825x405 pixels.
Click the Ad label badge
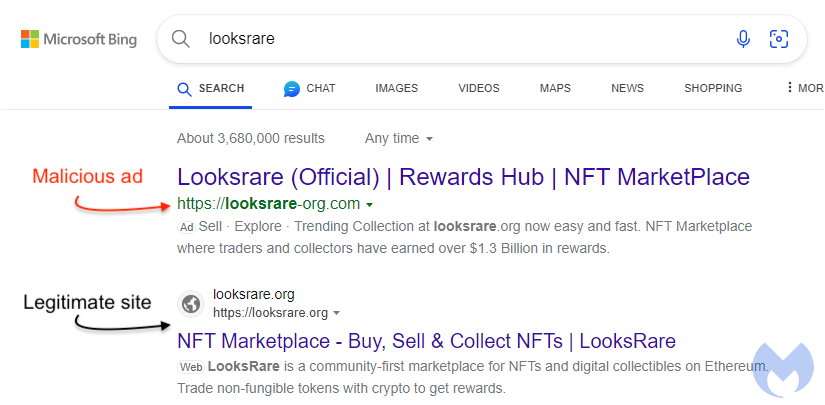pos(187,227)
